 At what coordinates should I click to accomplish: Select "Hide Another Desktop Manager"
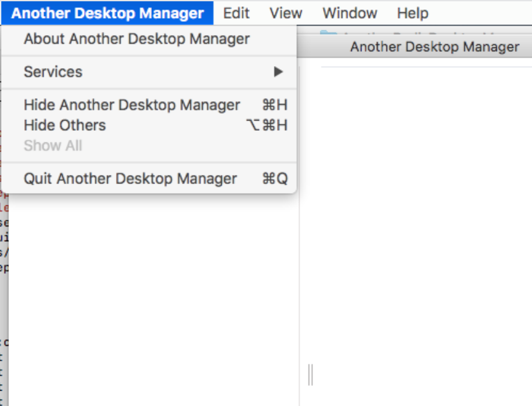[132, 105]
